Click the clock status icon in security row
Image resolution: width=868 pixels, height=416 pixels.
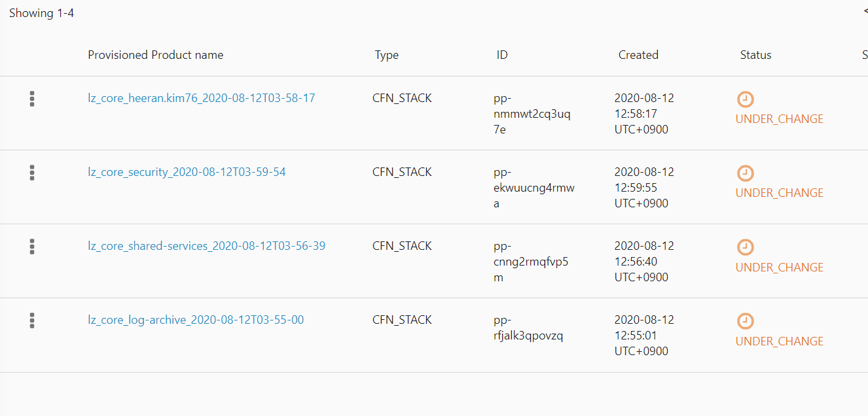[x=746, y=173]
